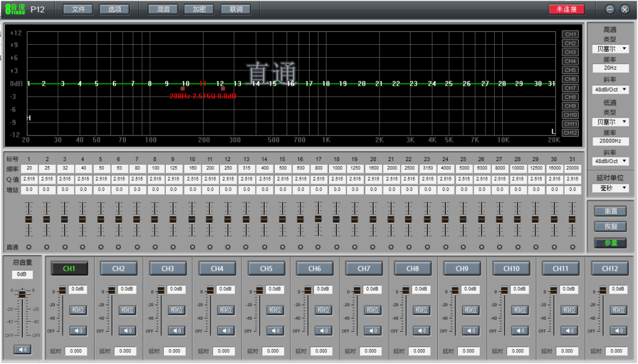Image resolution: width=638 pixels, height=364 pixels.
Task: Toggle the 直通 bypass radio for band 31
Action: coord(573,247)
